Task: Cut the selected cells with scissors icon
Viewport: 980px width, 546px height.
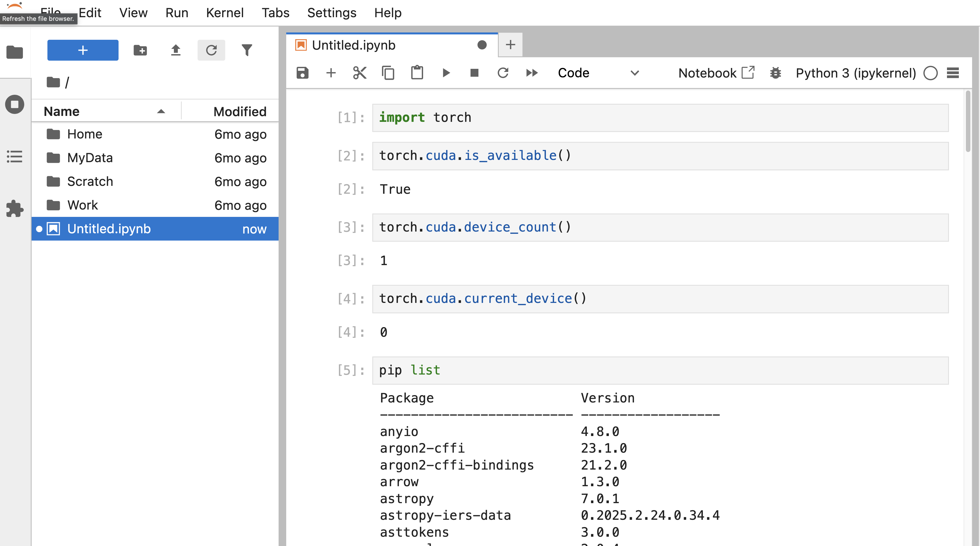Action: pos(360,73)
